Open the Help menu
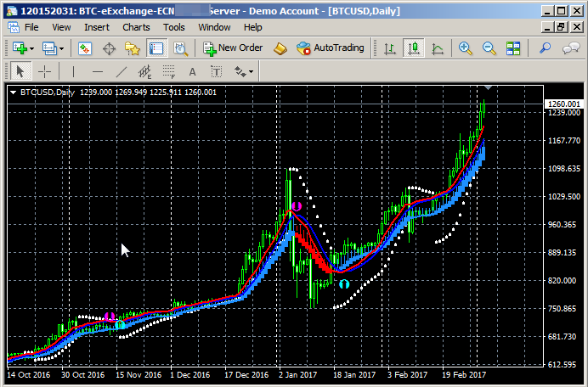The image size is (588, 387). coord(252,27)
